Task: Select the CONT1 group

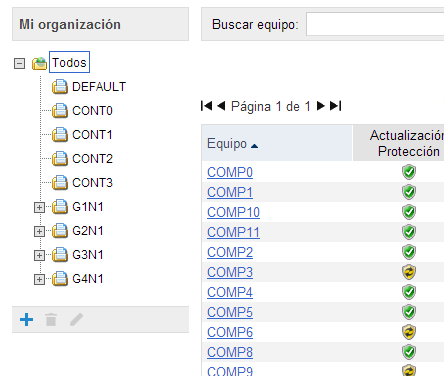Action: point(92,135)
